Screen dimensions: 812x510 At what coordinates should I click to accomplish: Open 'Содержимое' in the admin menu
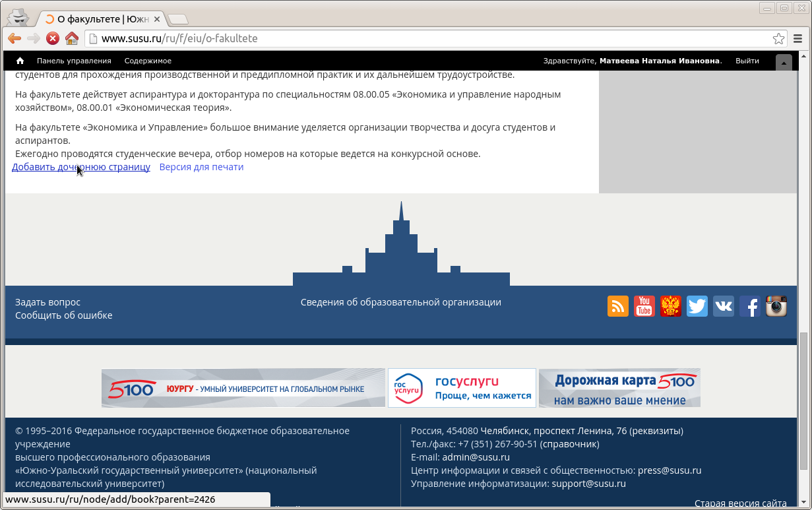pos(148,61)
